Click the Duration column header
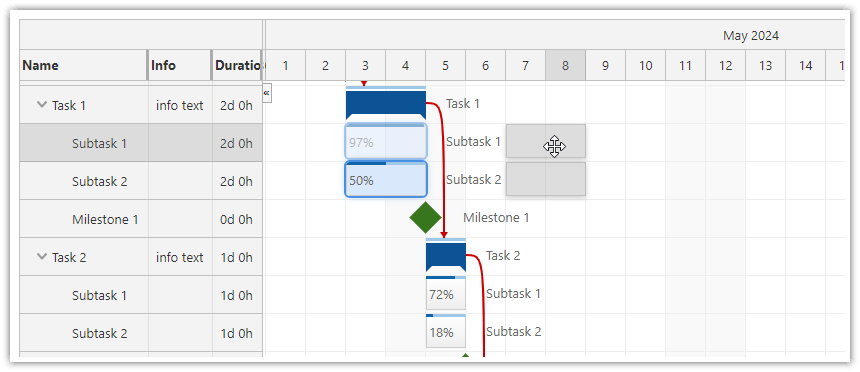The width and height of the screenshot is (860, 372). (237, 65)
